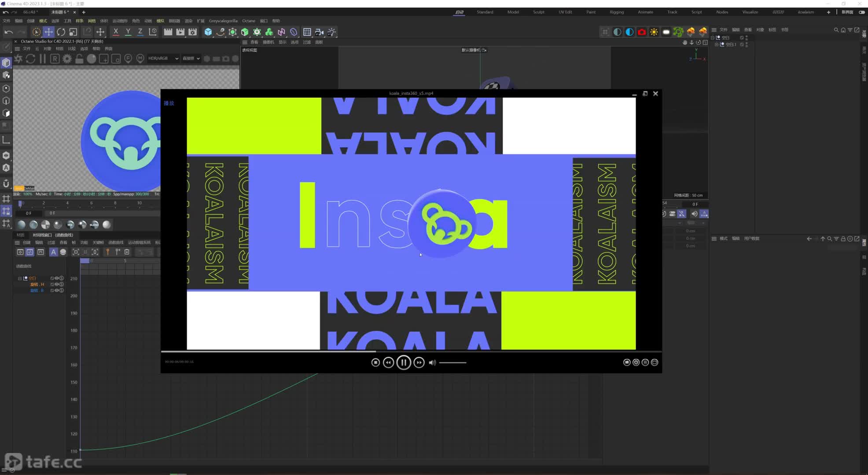Open object manager hamburger menu
868x475 pixels.
(714, 29)
